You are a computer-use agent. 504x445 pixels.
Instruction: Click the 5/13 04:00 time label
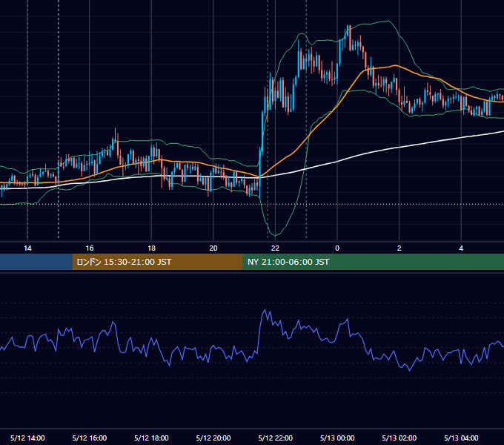tap(461, 438)
